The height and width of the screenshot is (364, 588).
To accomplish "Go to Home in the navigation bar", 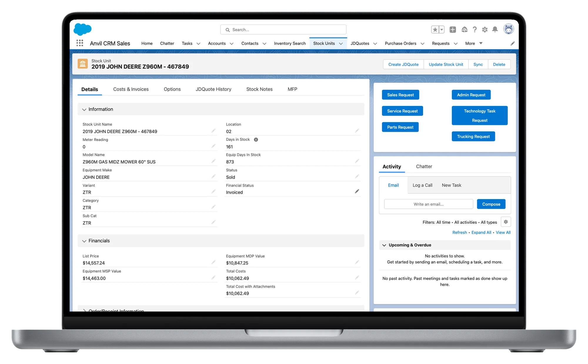I will pos(147,43).
